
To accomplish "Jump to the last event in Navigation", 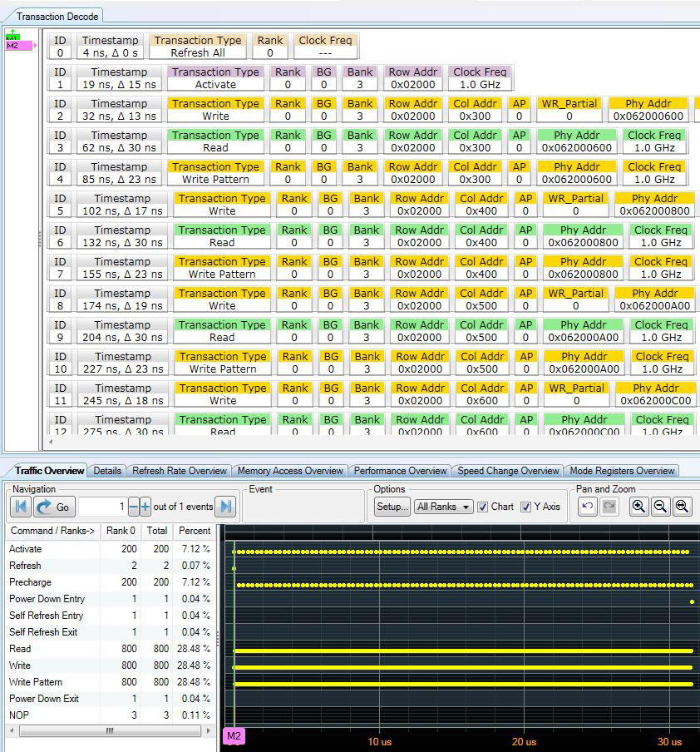I will 225,507.
